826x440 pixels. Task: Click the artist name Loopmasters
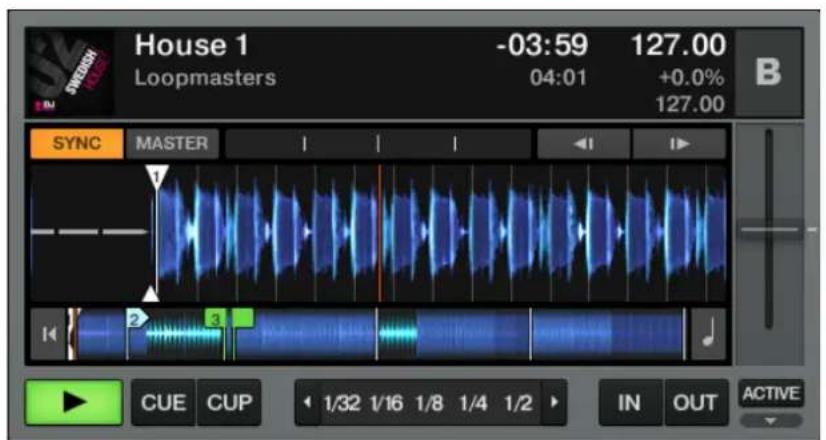coord(205,78)
